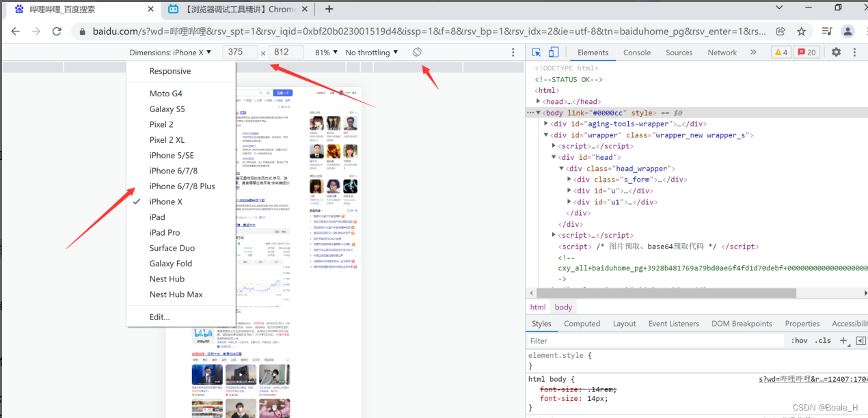This screenshot has height=418, width=868.
Task: Toggle the .cls element classes panel
Action: coord(823,340)
